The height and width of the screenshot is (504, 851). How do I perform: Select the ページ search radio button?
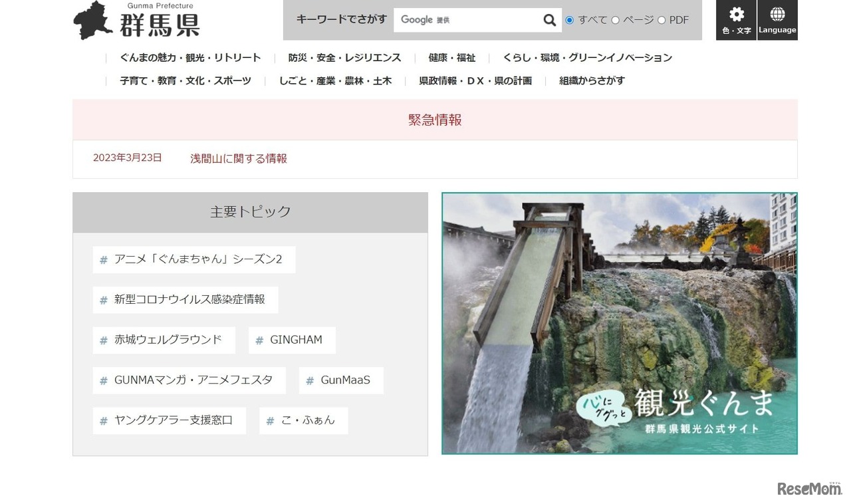[x=615, y=20]
